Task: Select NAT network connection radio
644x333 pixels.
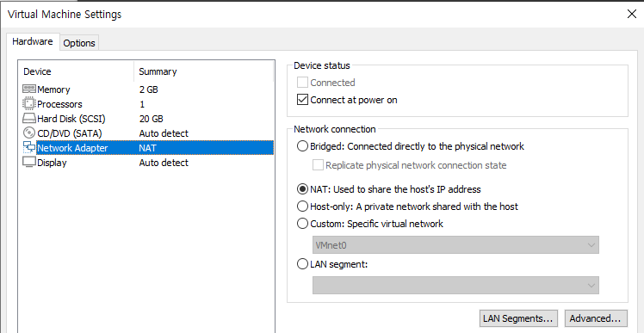Action: point(302,189)
